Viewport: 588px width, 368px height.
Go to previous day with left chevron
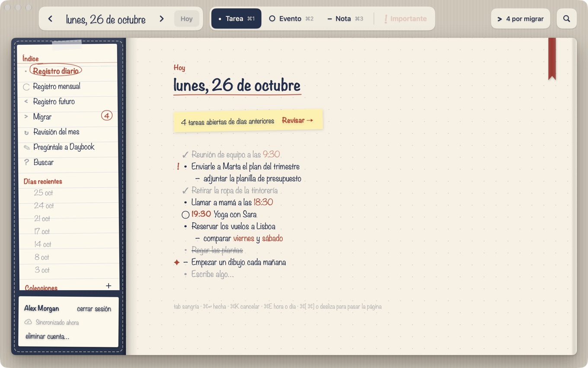(50, 19)
